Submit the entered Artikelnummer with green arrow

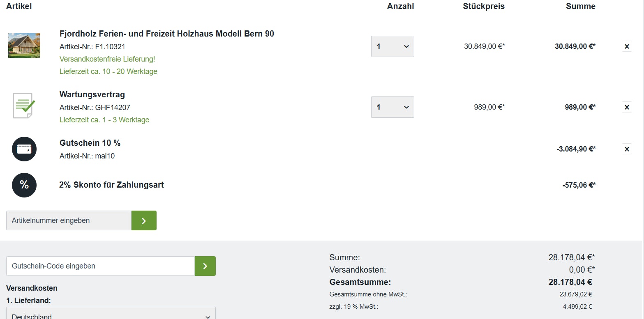click(144, 220)
